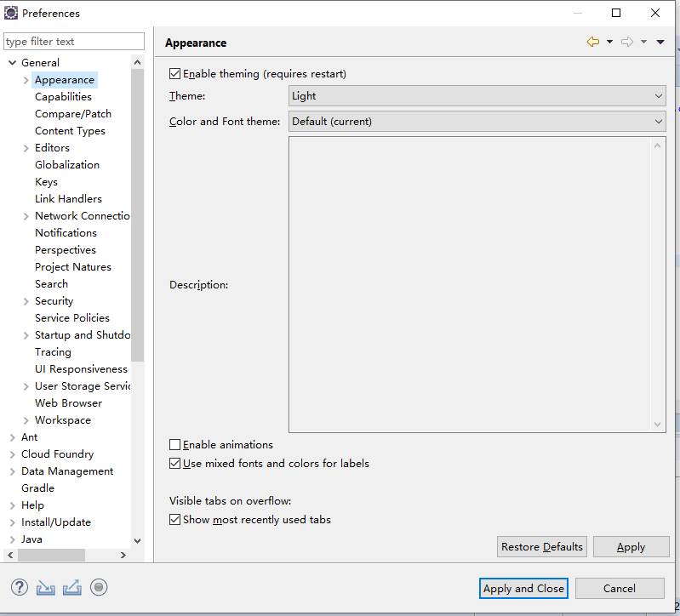Select Capabilities in the tree
This screenshot has height=616, width=680.
pyautogui.click(x=63, y=97)
